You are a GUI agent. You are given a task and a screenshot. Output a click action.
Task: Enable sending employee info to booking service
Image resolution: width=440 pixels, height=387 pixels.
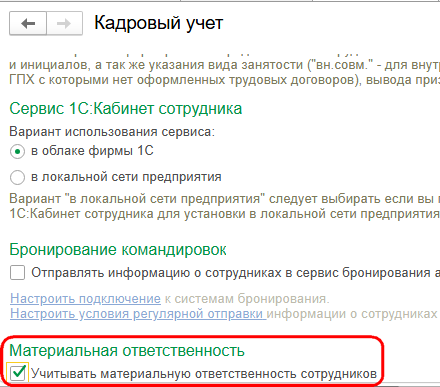[x=17, y=273]
